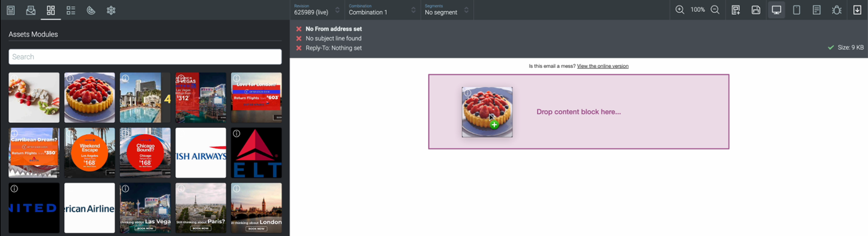Click the red X beside No From address
This screenshot has width=868, height=236.
(298, 29)
